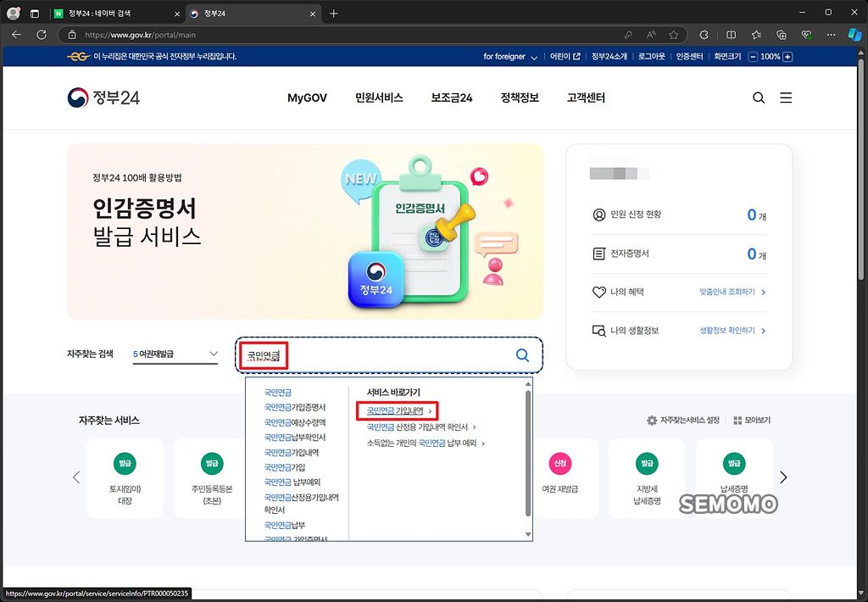Image resolution: width=868 pixels, height=602 pixels.
Task: Open the MyGOV menu
Action: point(307,98)
